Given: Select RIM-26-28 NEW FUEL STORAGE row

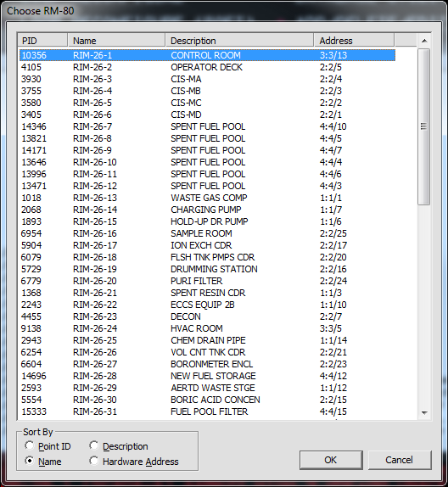Looking at the screenshot, I should [207, 376].
